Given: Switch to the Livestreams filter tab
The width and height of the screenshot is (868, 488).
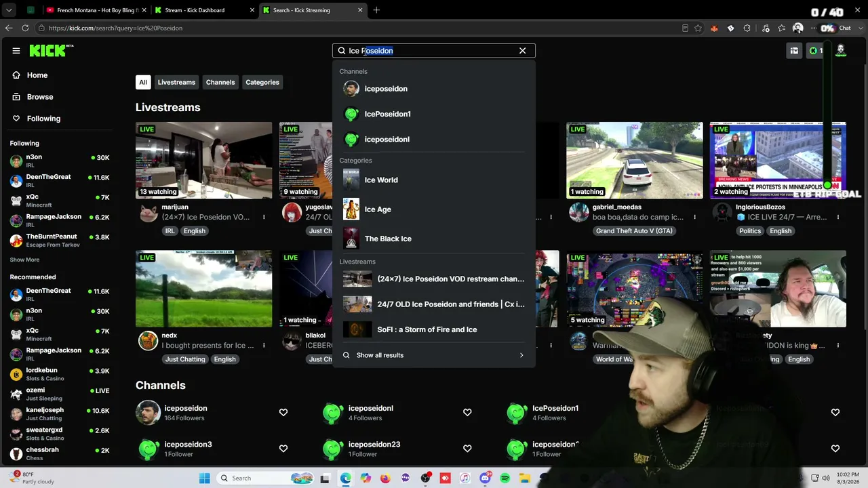Looking at the screenshot, I should click(176, 82).
